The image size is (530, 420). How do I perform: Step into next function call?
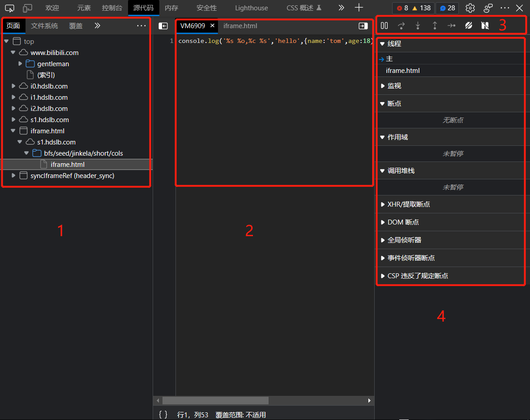point(418,25)
